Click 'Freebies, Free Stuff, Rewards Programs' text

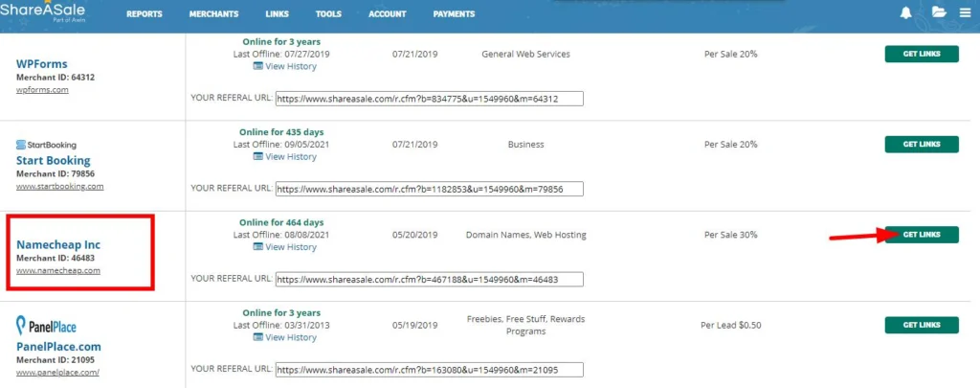525,325
